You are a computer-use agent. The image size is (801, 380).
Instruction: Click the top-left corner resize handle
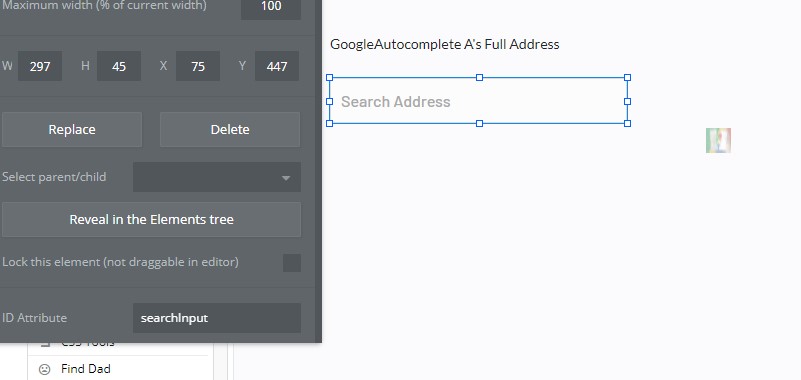tap(329, 78)
